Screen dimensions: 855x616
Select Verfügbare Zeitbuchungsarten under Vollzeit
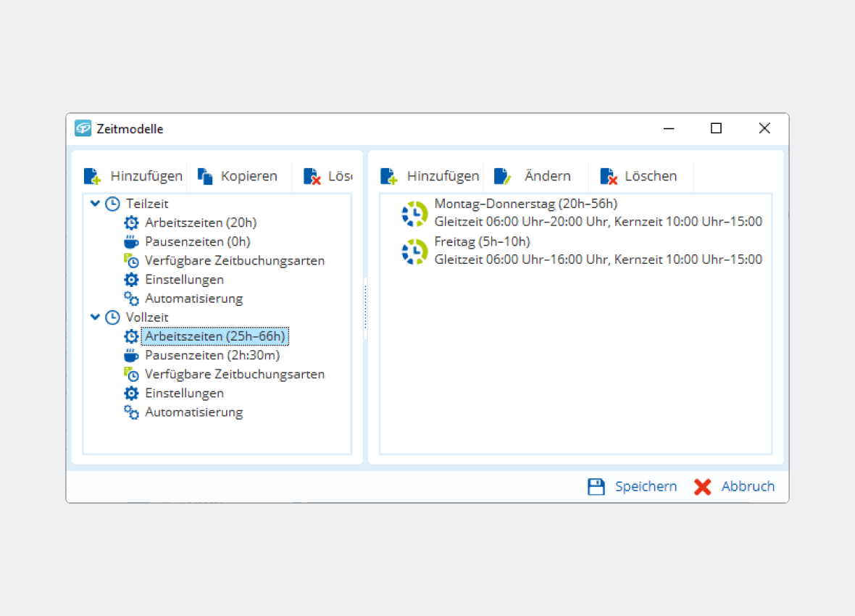[235, 374]
